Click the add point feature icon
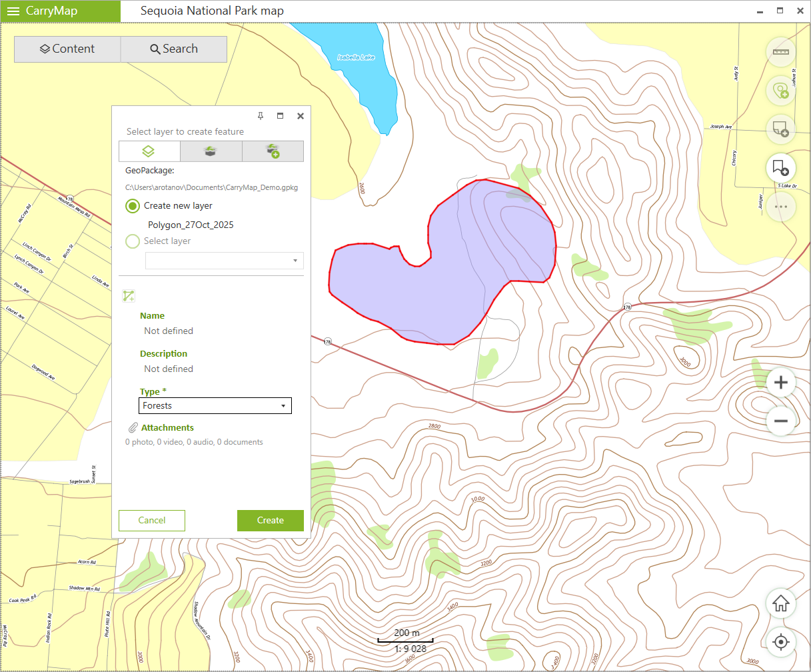Viewport: 811px width, 672px height. point(780,90)
